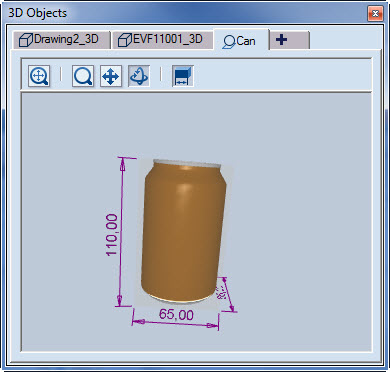Image resolution: width=390 pixels, height=372 pixels.
Task: Select the 65,00 width dimension label
Action: point(176,314)
